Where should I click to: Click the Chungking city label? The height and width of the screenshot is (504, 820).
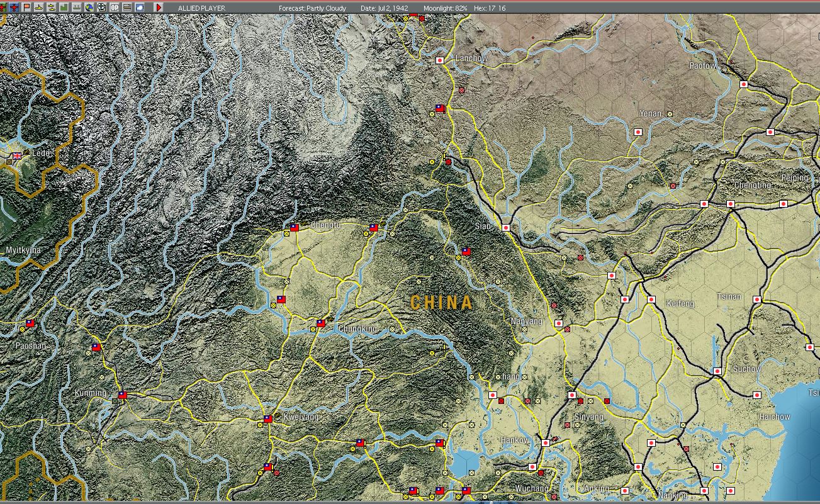pyautogui.click(x=357, y=329)
